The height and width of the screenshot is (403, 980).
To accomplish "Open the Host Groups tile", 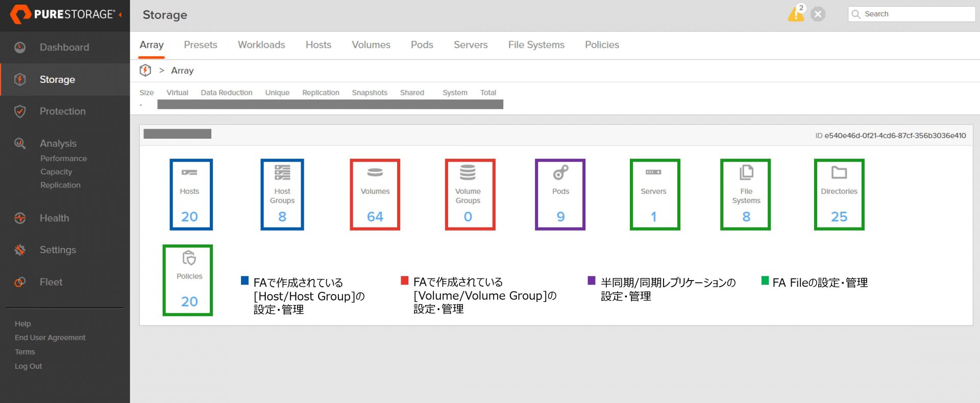I will click(x=282, y=194).
